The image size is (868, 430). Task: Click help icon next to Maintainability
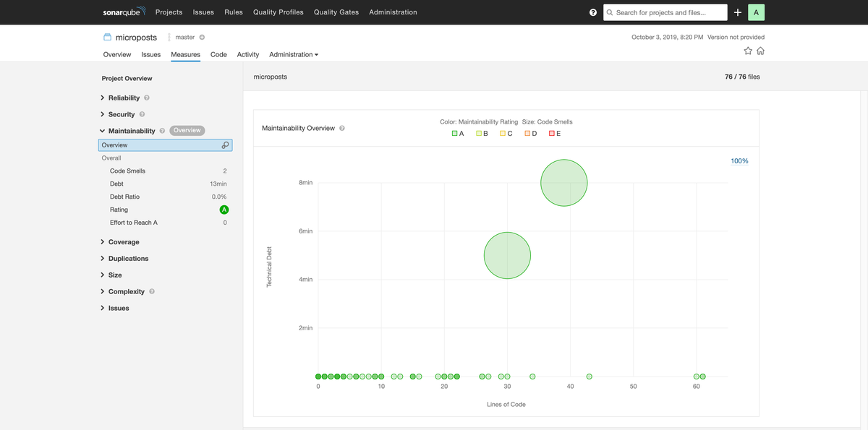(x=162, y=131)
